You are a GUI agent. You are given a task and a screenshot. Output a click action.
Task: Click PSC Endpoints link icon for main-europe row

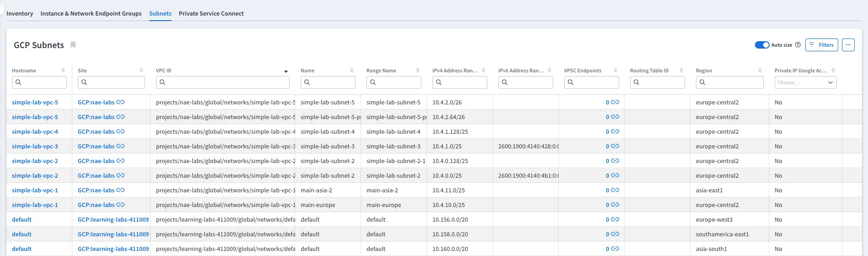[x=615, y=205]
